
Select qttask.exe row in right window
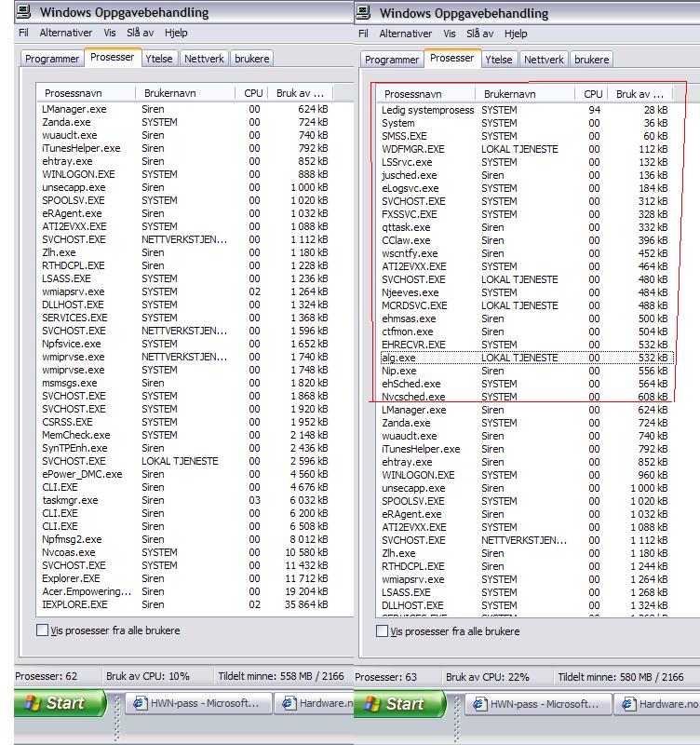[x=525, y=227]
